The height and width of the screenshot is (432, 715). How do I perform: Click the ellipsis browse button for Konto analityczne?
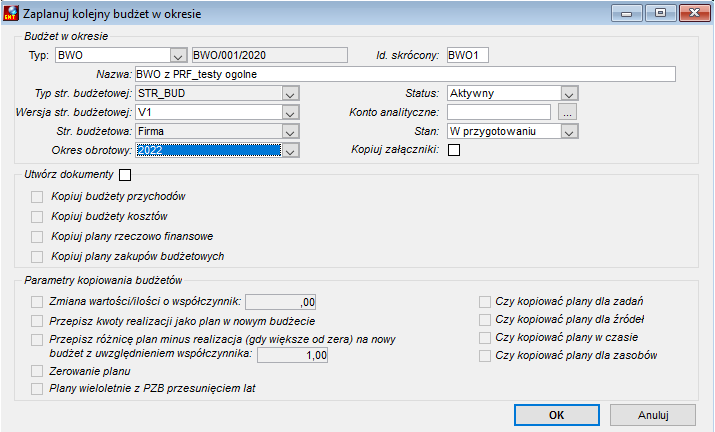(x=567, y=112)
